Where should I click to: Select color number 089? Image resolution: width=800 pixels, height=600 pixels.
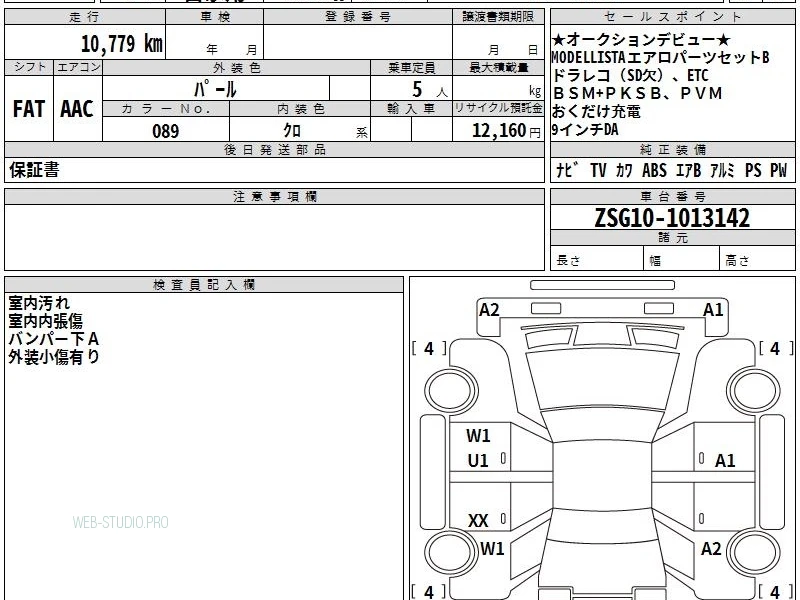166,131
